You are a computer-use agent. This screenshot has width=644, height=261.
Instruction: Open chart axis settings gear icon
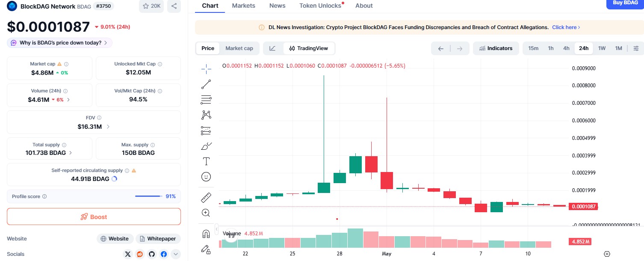[607, 254]
